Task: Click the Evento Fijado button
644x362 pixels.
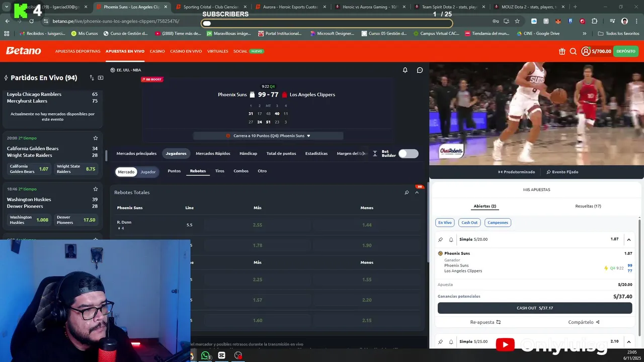Action: pyautogui.click(x=562, y=172)
